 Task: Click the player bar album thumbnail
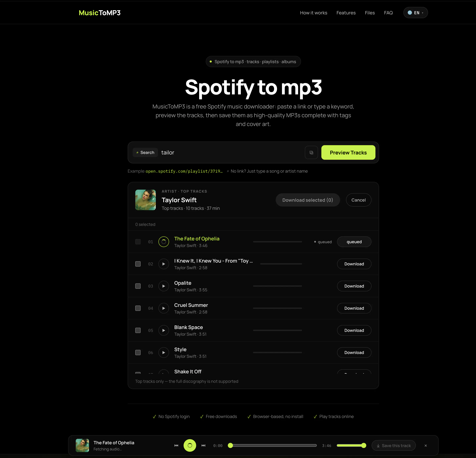tap(82, 445)
